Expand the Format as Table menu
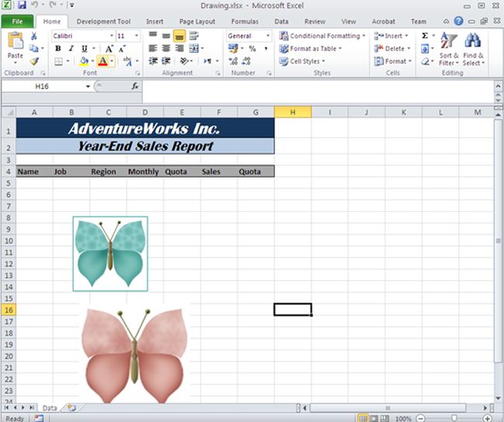 310,49
